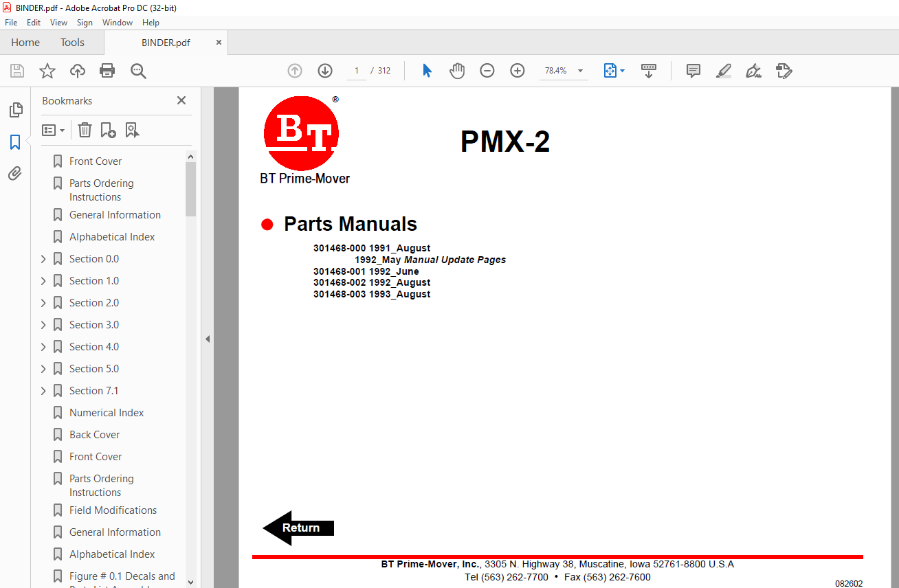899x588 pixels.
Task: Click the 301468-001 1992_June manual link
Action: click(x=366, y=271)
